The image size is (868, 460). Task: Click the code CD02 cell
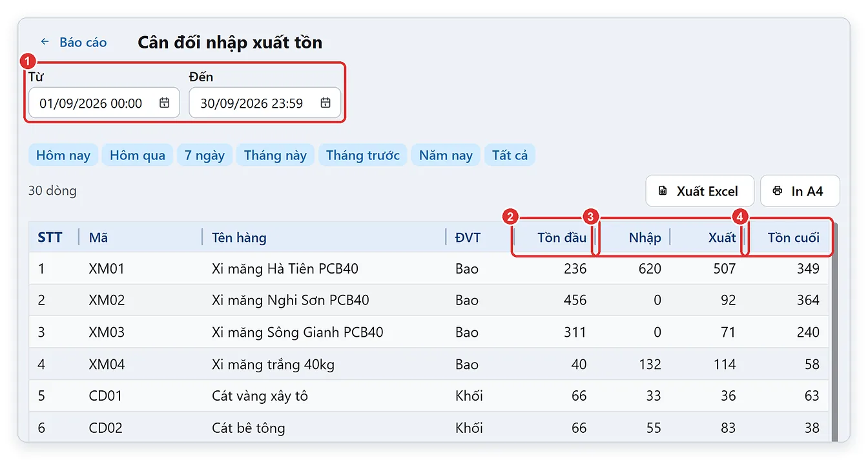click(105, 428)
